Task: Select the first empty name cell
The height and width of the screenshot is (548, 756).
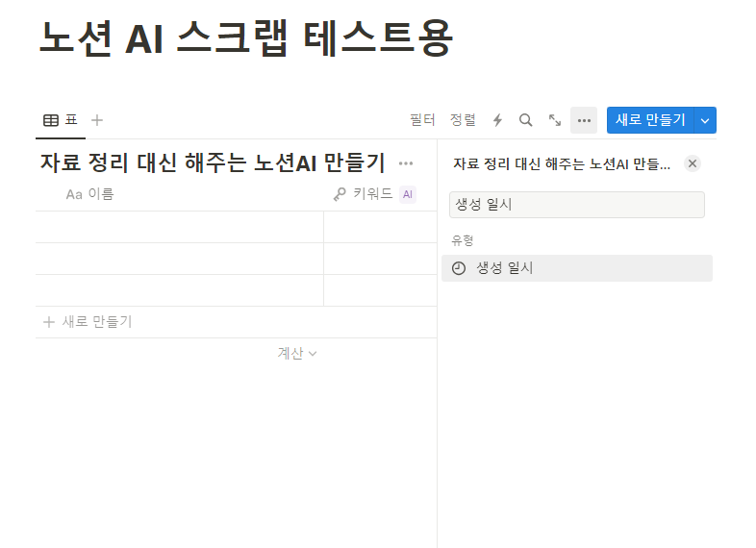Action: (179, 227)
